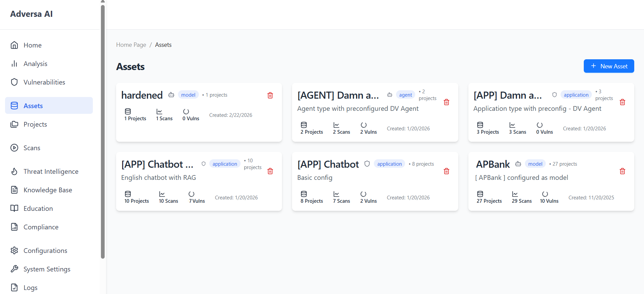
Task: Open the System Settings wrench icon
Action: (x=14, y=269)
